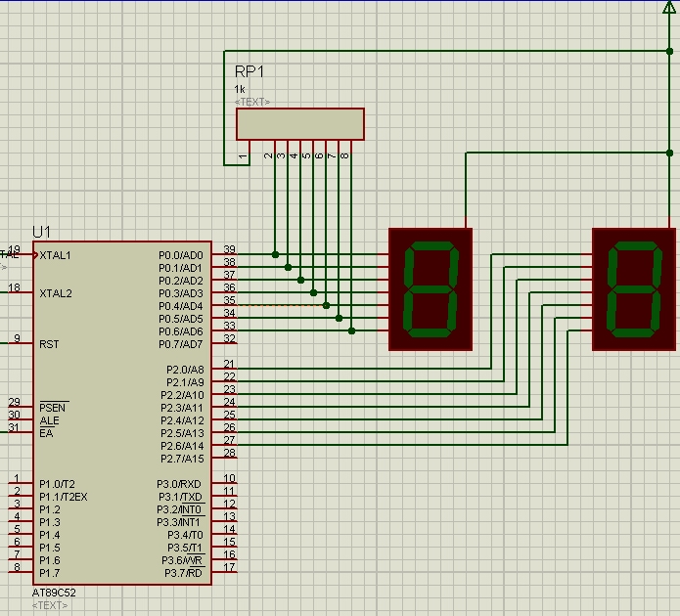Click the junction dot on P0.6/AD6 wire
The image size is (680, 616).
tap(352, 330)
